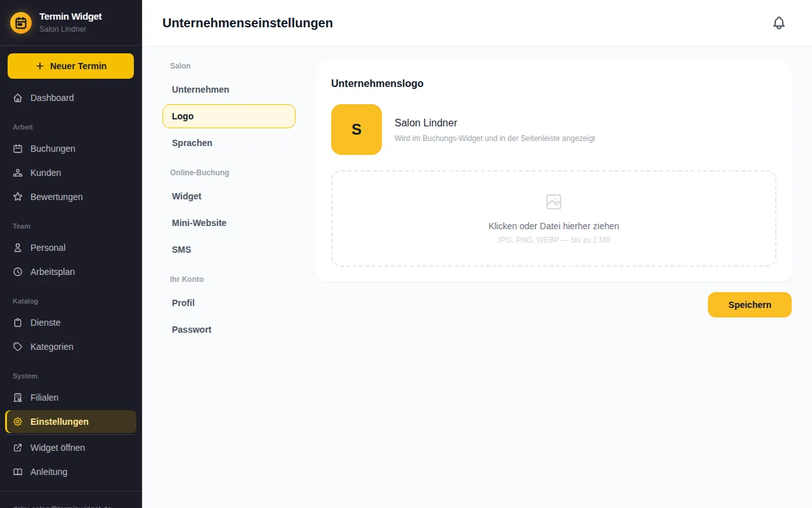
Task: Open the SMS settings section
Action: point(229,250)
